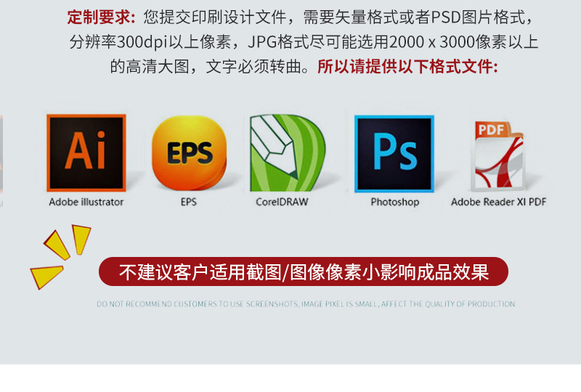
Task: Click the '文字必须转曲' text
Action: point(253,67)
